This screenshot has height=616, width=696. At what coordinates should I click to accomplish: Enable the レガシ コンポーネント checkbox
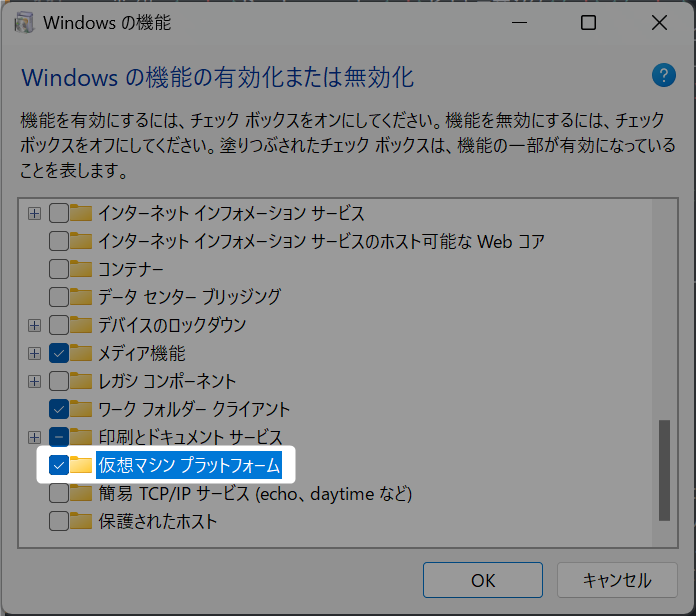click(x=59, y=381)
